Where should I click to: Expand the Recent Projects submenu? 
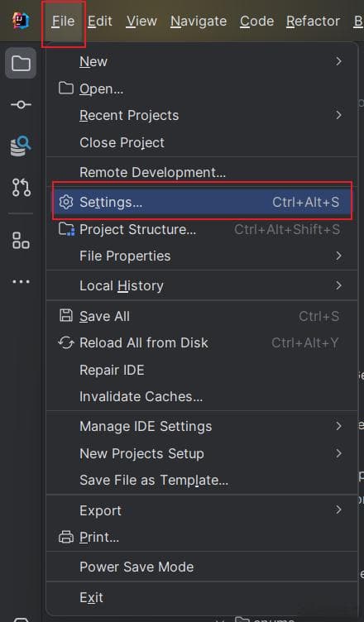coord(202,116)
